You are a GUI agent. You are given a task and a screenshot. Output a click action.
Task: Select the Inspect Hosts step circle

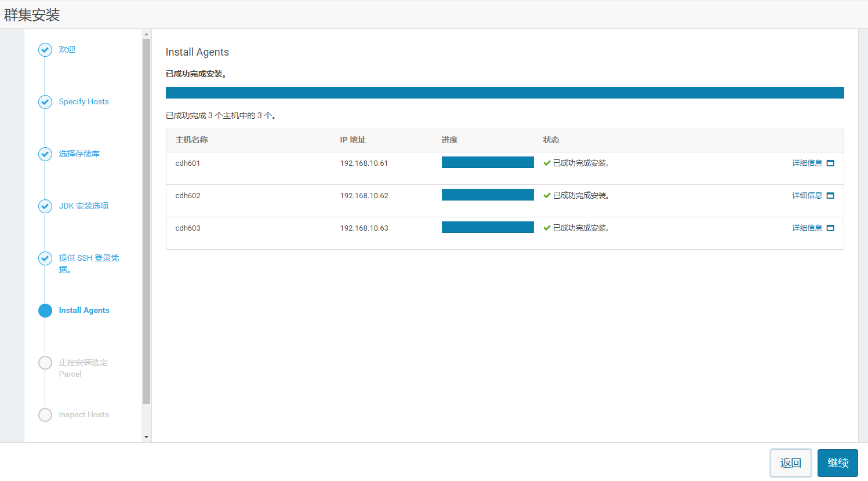pyautogui.click(x=45, y=415)
